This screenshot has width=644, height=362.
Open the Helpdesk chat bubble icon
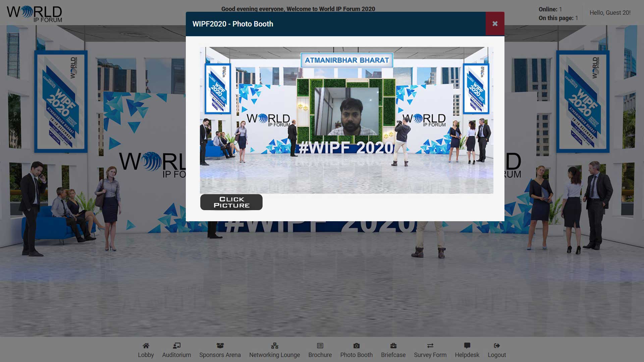[x=467, y=346]
